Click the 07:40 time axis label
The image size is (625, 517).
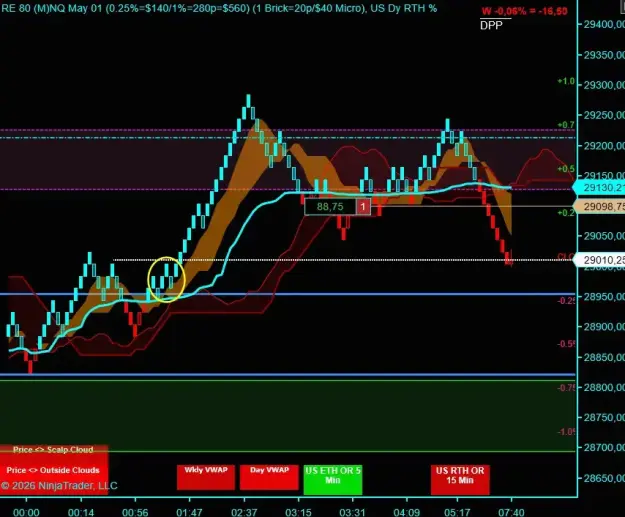[511, 512]
